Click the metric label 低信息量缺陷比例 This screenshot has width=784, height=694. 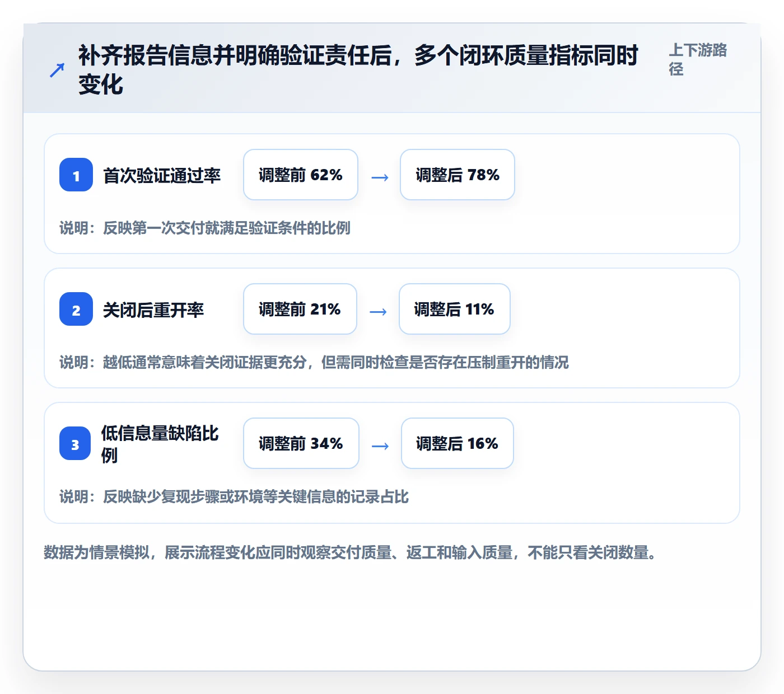pyautogui.click(x=160, y=444)
